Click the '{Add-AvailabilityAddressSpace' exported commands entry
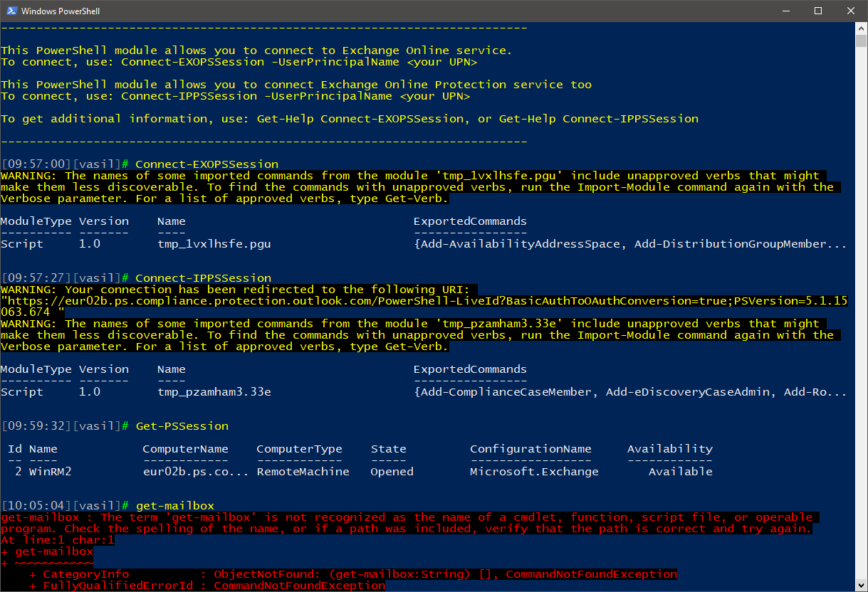Viewport: 868px width, 592px height. [x=516, y=244]
